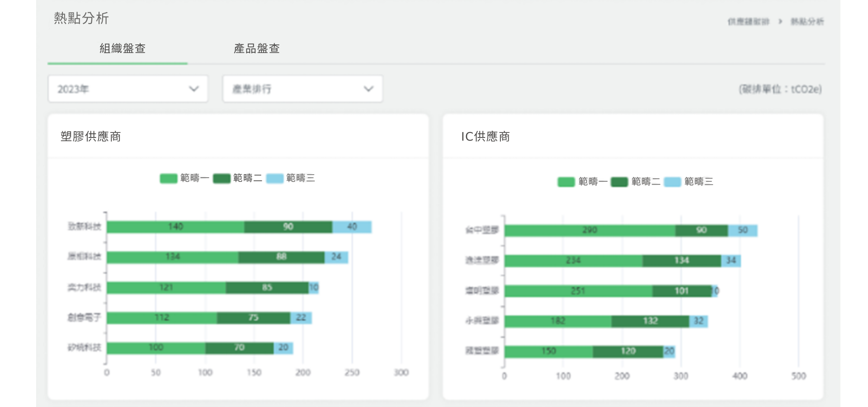Screen dimensions: 868x407
Task: Open the 2023年 year dropdown
Action: click(127, 89)
